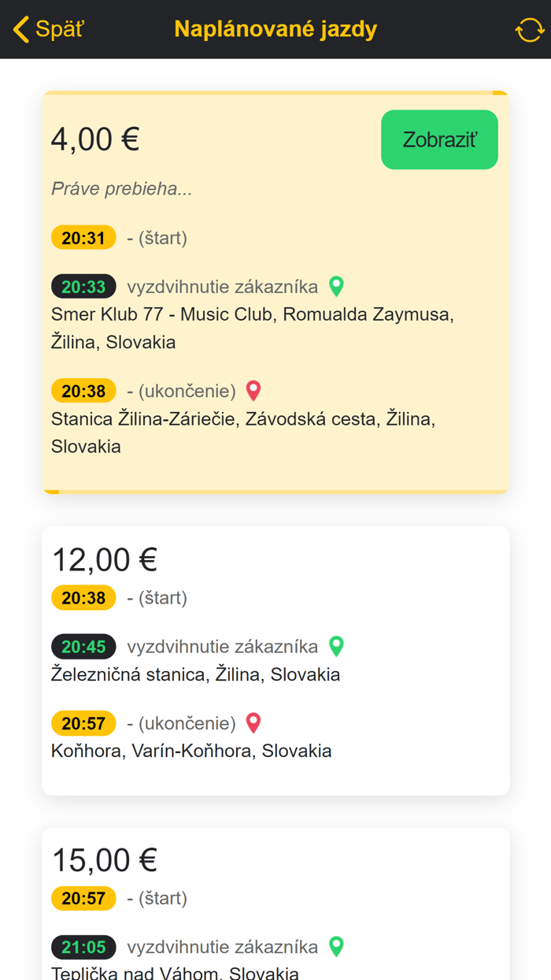This screenshot has height=980, width=551.
Task: Tap the 20:38 end time badge
Action: [x=83, y=390]
